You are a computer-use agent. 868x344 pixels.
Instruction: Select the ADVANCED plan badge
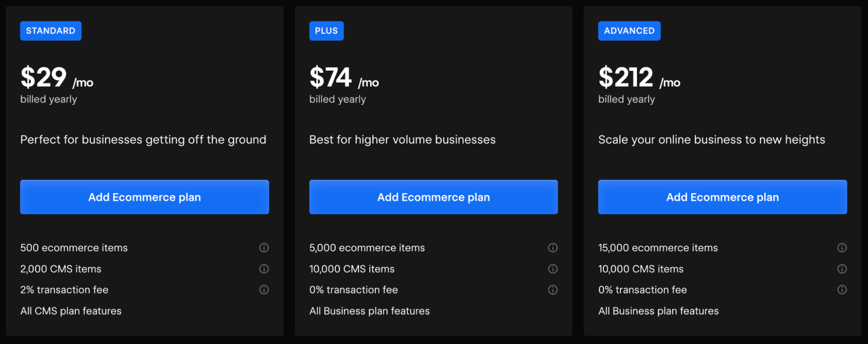[x=629, y=30]
